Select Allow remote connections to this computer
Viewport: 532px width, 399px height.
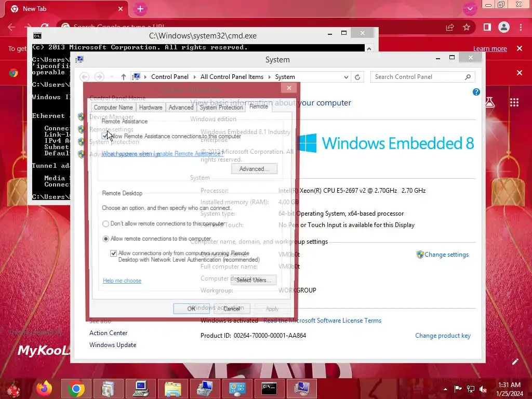[x=105, y=239]
